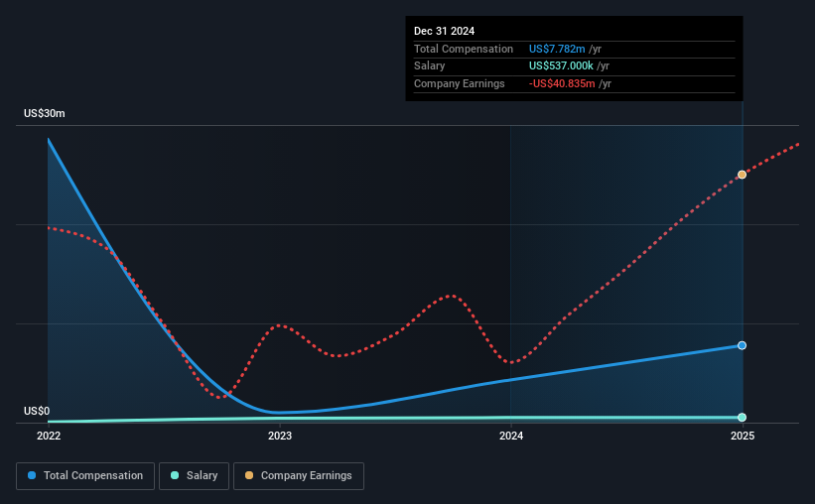Click the 2024 x-axis label
The width and height of the screenshot is (815, 504).
point(511,436)
